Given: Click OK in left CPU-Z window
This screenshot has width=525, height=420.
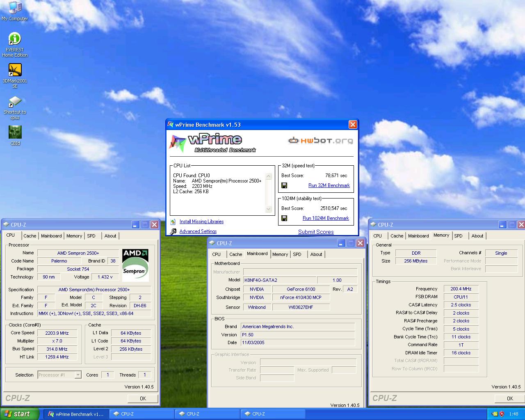Looking at the screenshot, I should tap(143, 398).
